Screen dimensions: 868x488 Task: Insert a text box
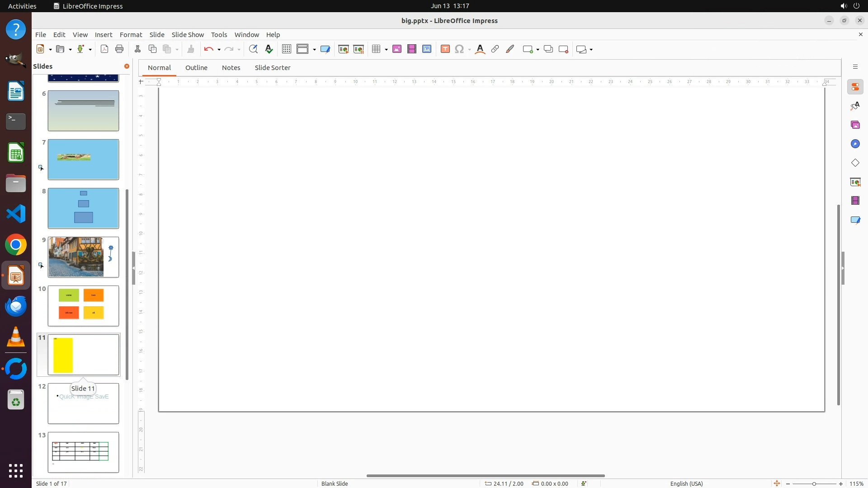(445, 49)
